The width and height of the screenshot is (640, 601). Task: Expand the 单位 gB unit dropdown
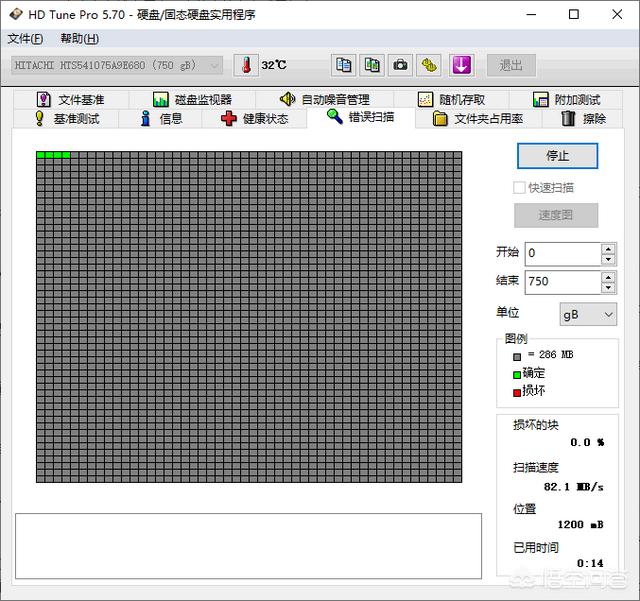(x=588, y=314)
